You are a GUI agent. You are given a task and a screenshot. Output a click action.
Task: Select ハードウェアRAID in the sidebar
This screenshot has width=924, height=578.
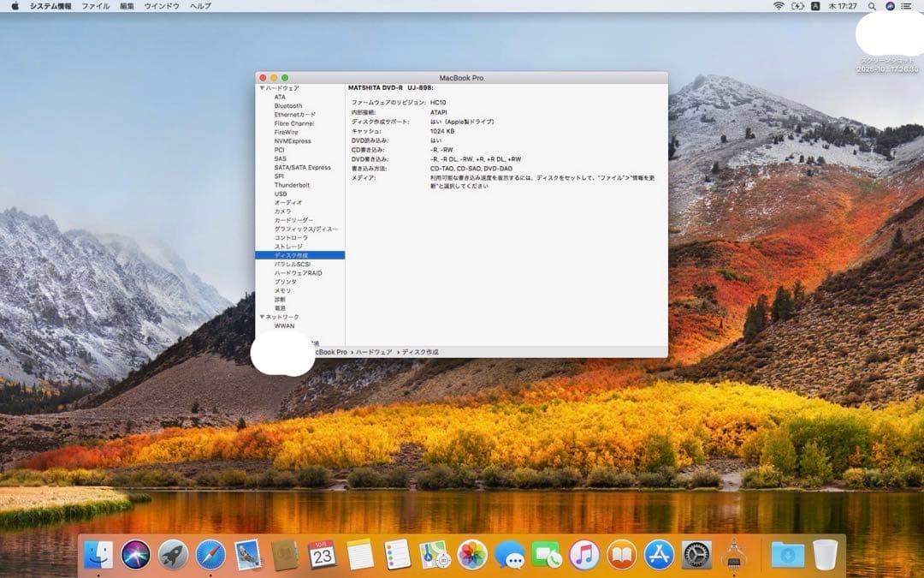click(299, 273)
